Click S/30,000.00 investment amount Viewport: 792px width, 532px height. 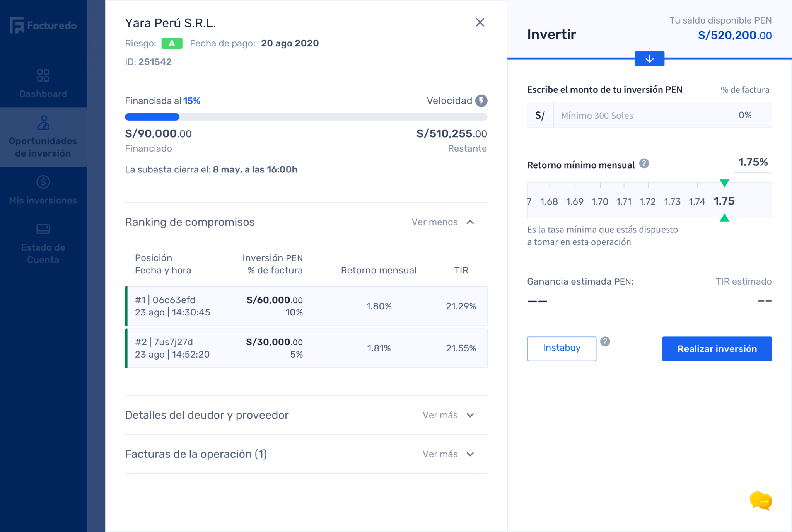pyautogui.click(x=275, y=342)
